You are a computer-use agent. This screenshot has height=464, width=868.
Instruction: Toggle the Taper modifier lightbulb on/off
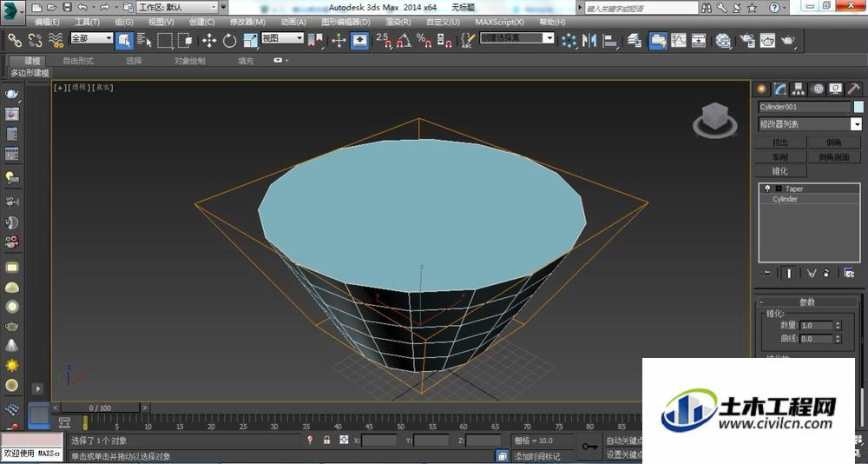point(767,189)
